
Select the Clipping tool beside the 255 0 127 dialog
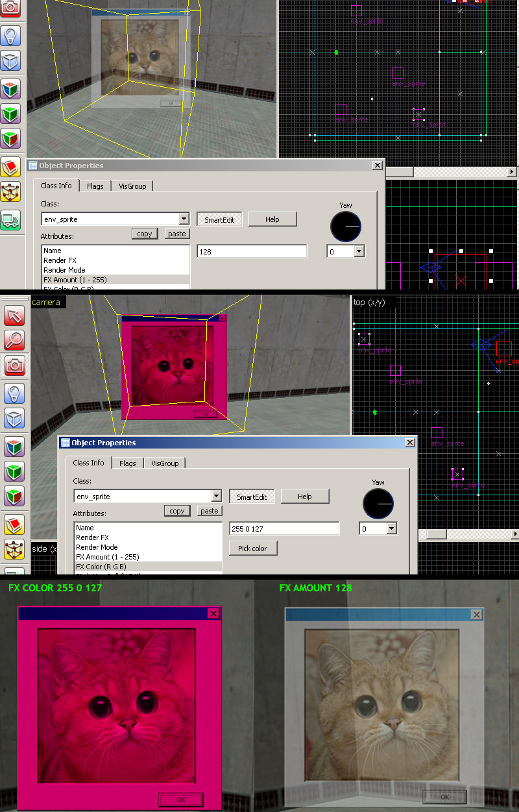pos(14,524)
